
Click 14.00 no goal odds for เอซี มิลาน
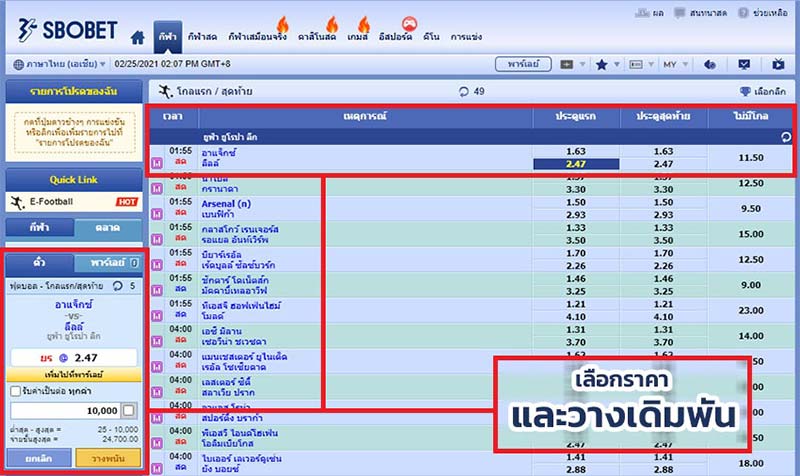coord(751,336)
